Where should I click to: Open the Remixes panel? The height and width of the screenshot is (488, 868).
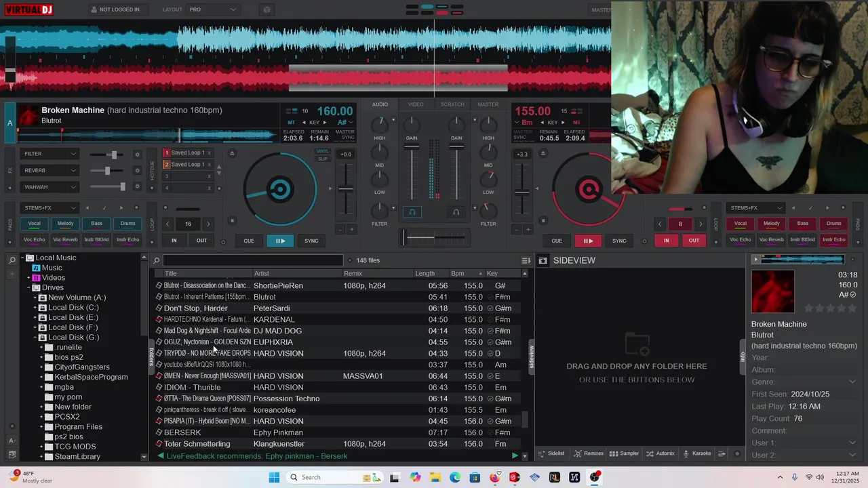click(x=589, y=453)
